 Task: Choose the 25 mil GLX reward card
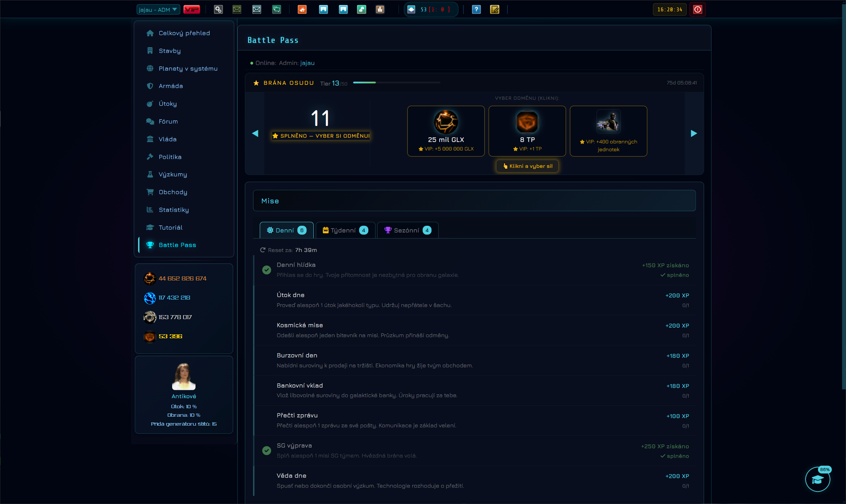[446, 131]
